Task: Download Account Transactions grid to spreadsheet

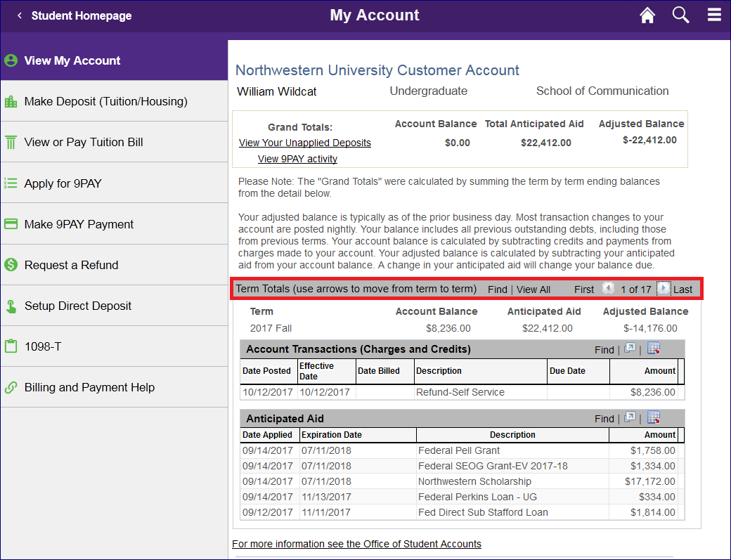Action: [654, 349]
